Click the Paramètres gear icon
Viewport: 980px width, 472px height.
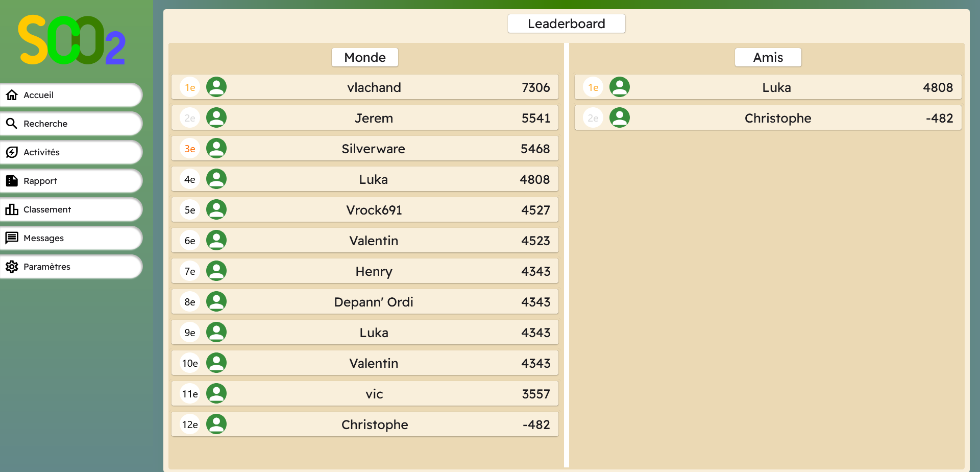[12, 267]
